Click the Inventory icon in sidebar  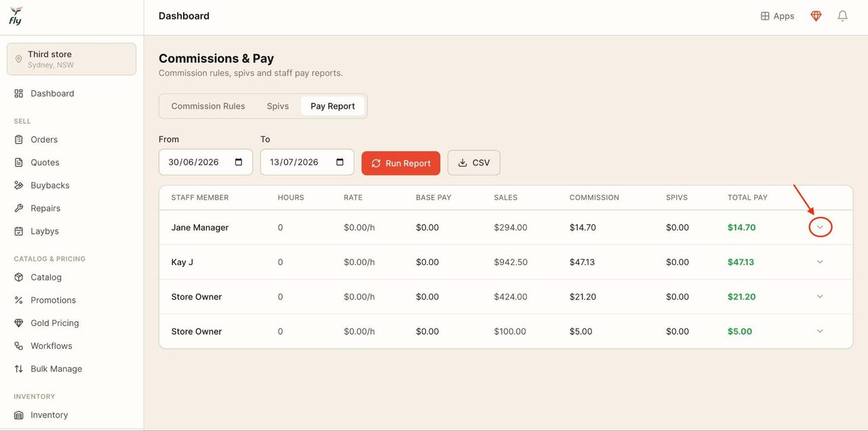coord(19,415)
